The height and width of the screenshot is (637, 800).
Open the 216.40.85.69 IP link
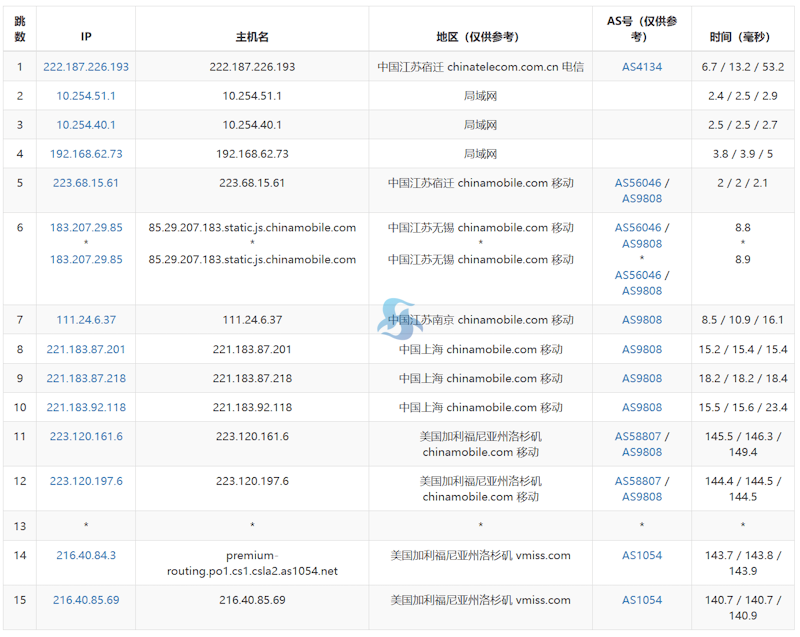click(86, 600)
